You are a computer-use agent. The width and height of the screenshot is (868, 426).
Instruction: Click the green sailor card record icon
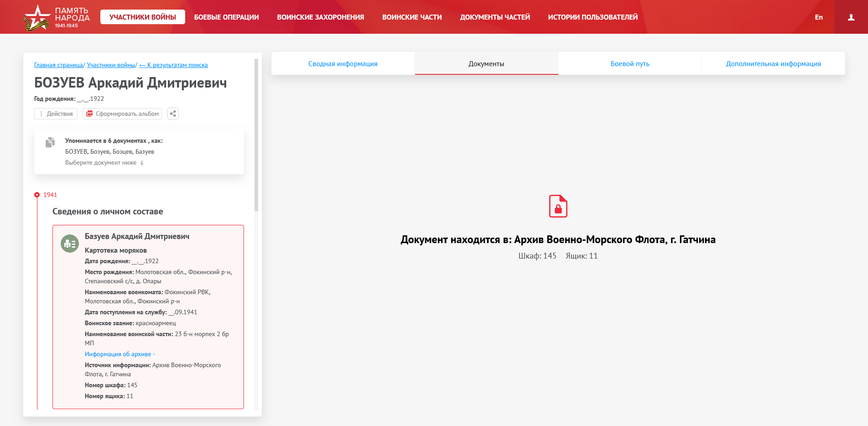(70, 244)
